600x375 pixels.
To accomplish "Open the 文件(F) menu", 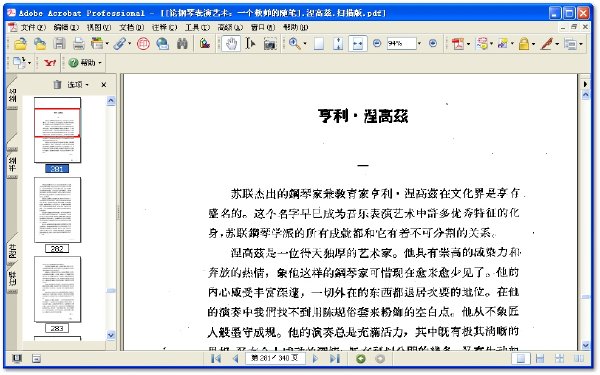I will 33,27.
